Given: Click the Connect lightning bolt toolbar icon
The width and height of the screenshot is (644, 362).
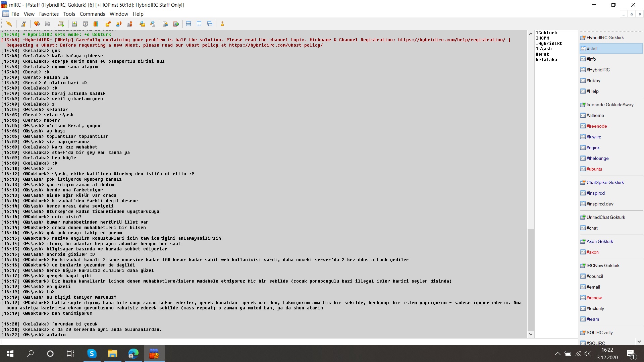Looking at the screenshot, I should pos(9,24).
